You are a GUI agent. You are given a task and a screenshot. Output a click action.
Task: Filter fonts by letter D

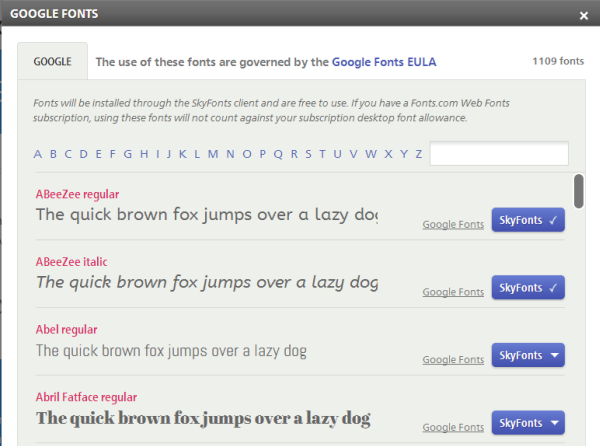(x=83, y=154)
